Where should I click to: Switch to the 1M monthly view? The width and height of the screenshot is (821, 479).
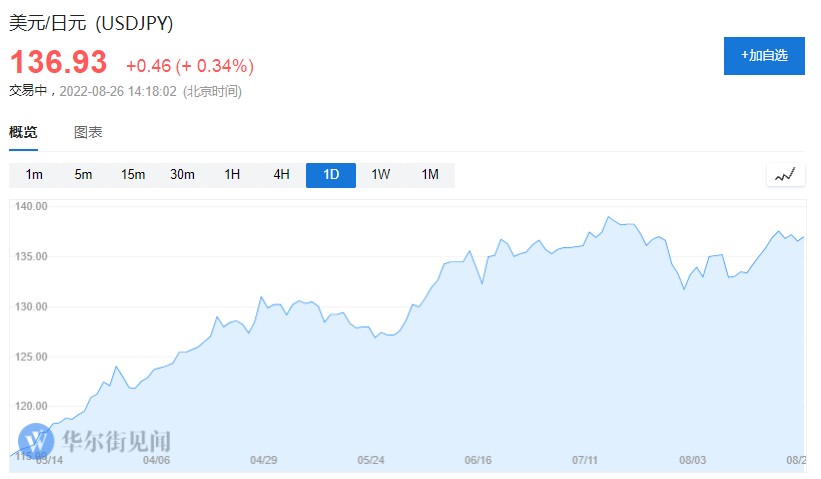pyautogui.click(x=430, y=175)
